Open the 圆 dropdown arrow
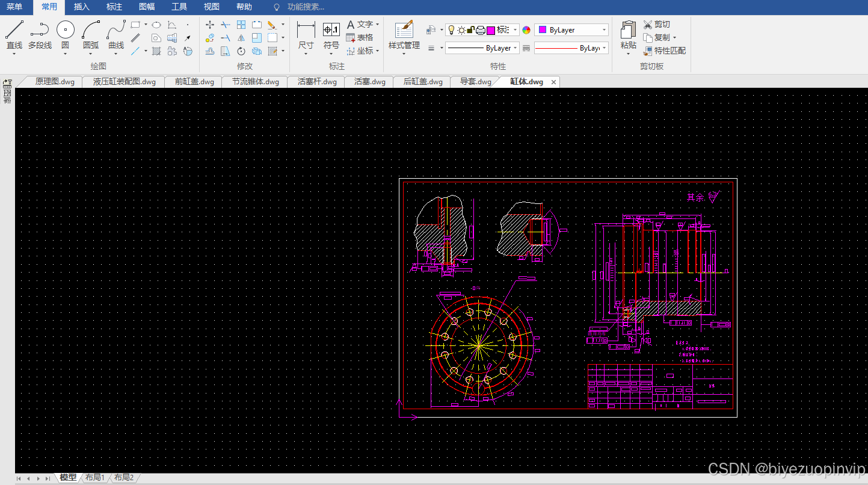This screenshot has height=485, width=868. tap(65, 54)
